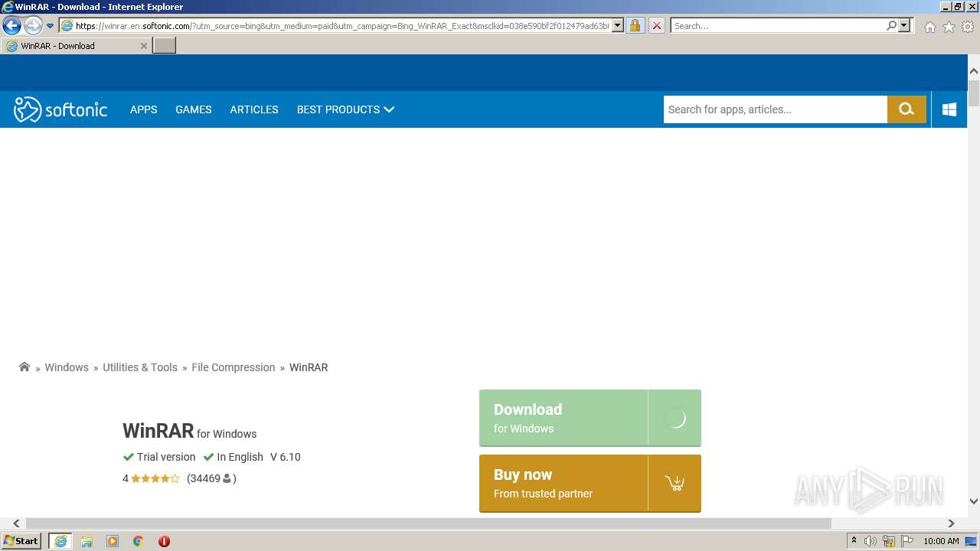Open Utilities & Tools breadcrumb link
980x551 pixels.
point(140,367)
